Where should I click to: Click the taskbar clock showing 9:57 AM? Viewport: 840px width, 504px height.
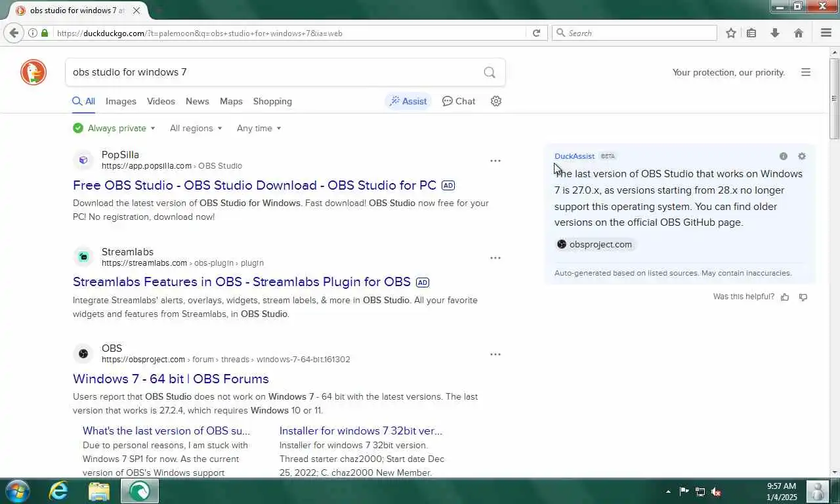pyautogui.click(x=781, y=492)
